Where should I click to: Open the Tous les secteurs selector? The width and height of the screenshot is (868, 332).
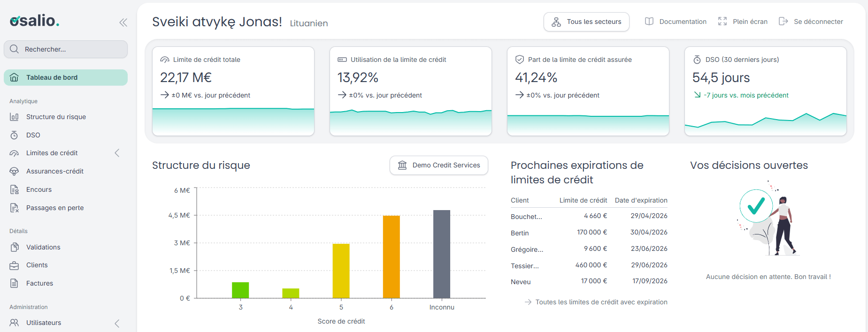tap(586, 22)
